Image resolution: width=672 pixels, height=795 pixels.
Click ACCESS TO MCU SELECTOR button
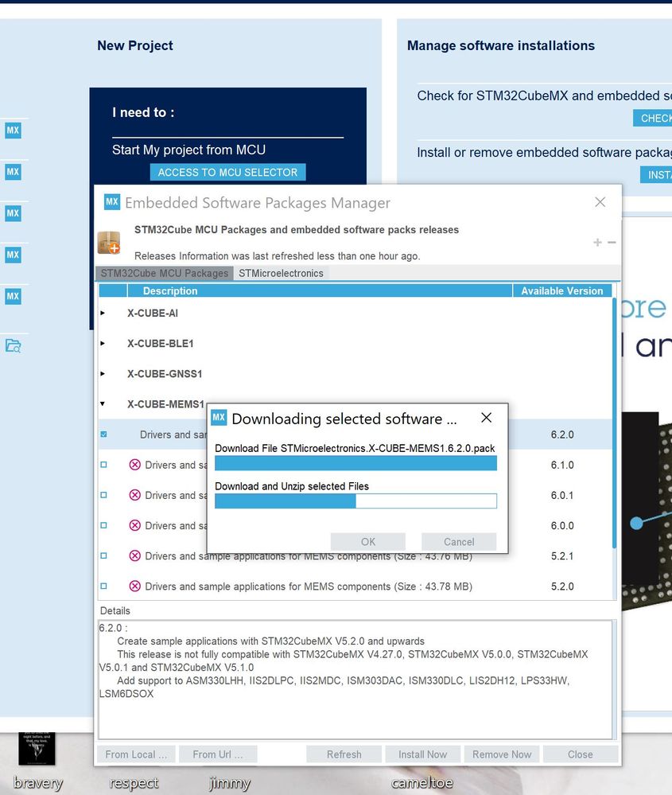[227, 173]
